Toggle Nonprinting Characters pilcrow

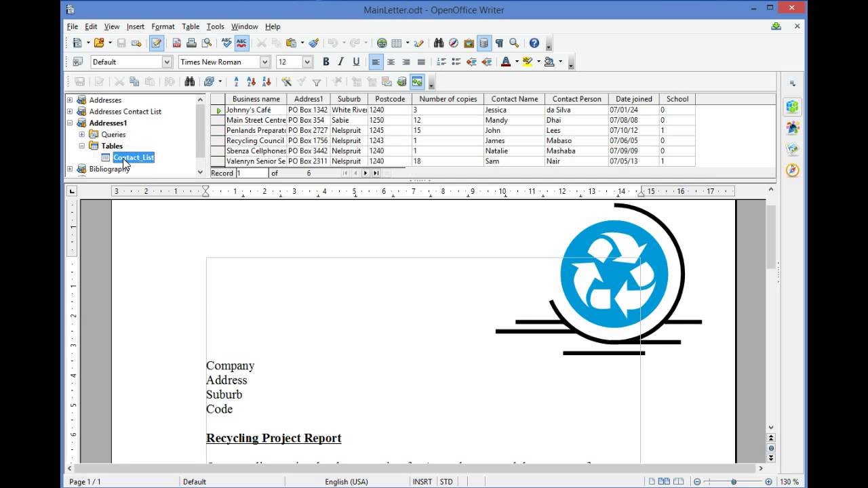(x=499, y=43)
